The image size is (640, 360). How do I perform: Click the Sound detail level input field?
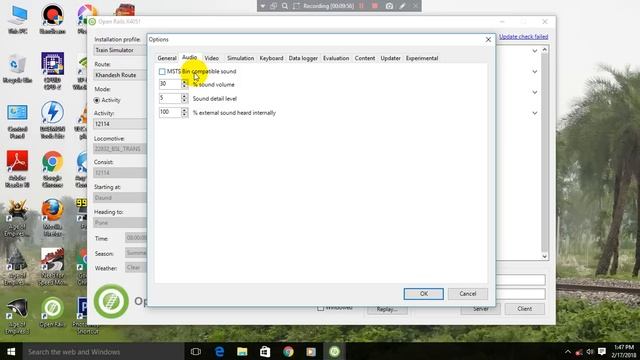click(x=170, y=98)
